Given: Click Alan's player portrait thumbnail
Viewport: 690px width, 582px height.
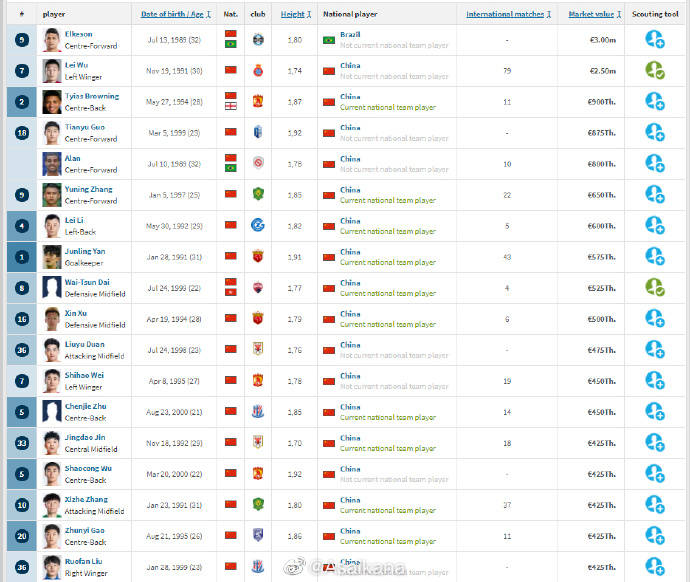Looking at the screenshot, I should pyautogui.click(x=52, y=163).
